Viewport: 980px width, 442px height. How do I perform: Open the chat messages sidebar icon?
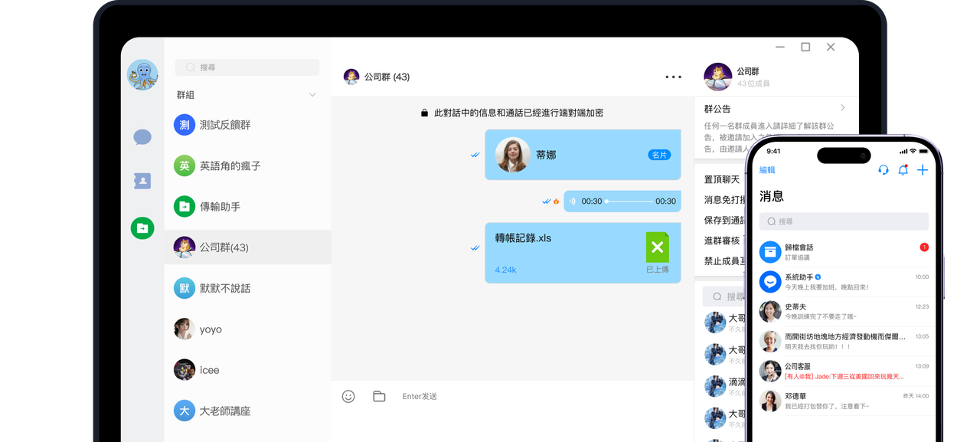click(142, 137)
